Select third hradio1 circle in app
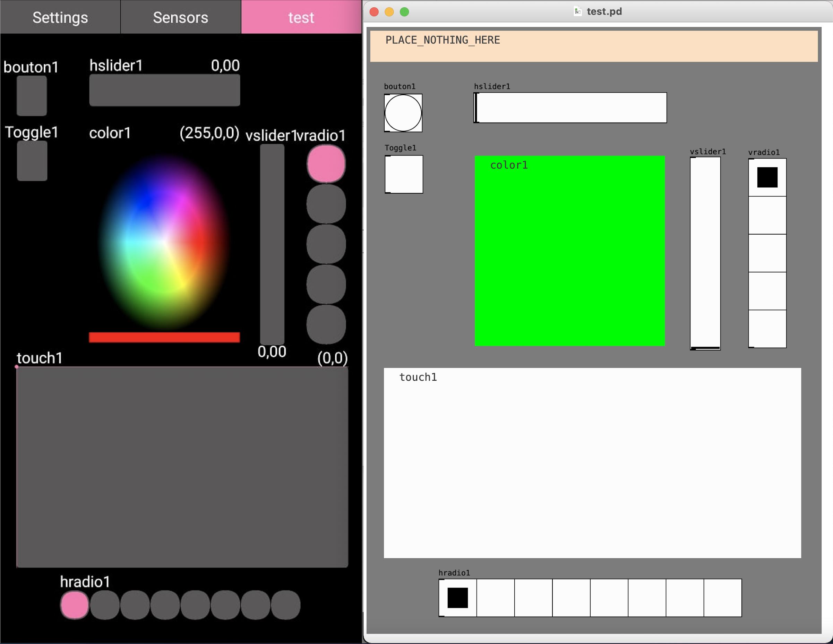 click(135, 605)
